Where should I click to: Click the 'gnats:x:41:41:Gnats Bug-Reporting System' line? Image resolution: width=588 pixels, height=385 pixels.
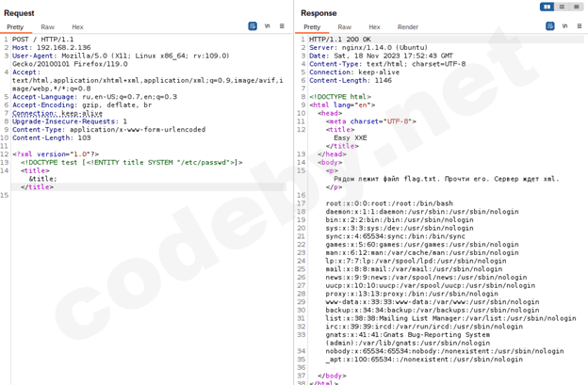(408, 339)
